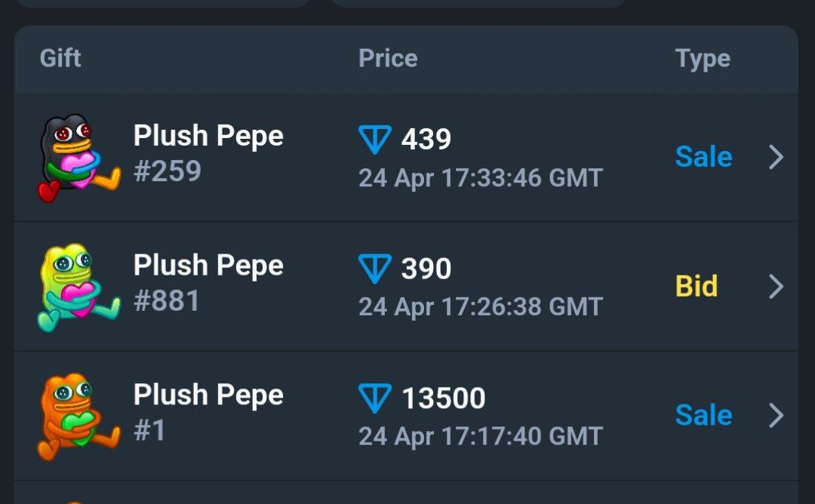Open the Bid label for #881
815x504 pixels.
click(697, 286)
